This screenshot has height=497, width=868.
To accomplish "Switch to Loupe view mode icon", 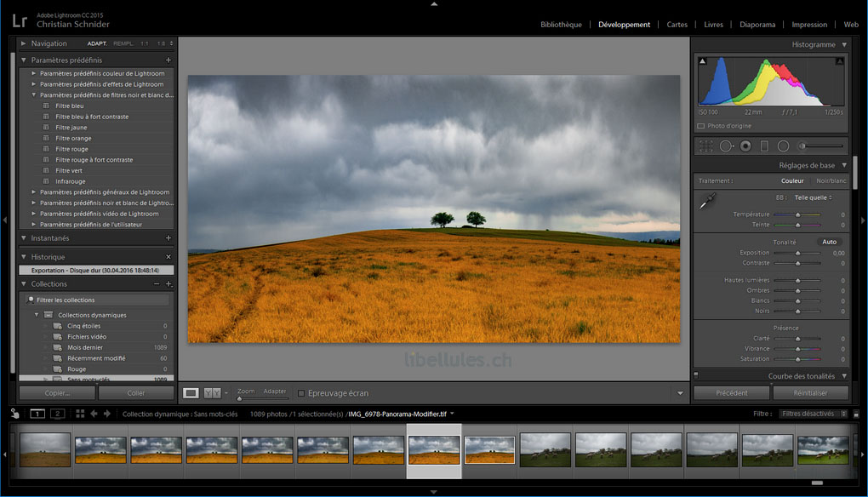I will pos(191,393).
